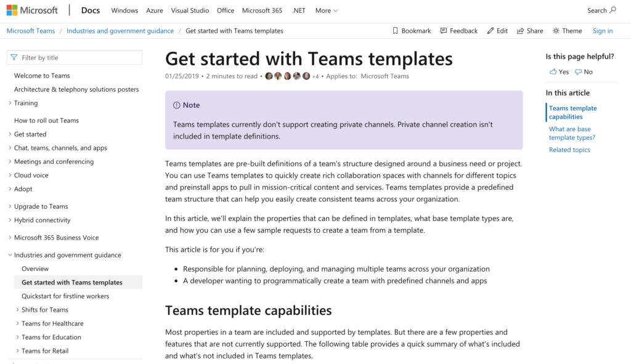Click the Share arrow icon
The width and height of the screenshot is (631, 364).
[x=520, y=31]
